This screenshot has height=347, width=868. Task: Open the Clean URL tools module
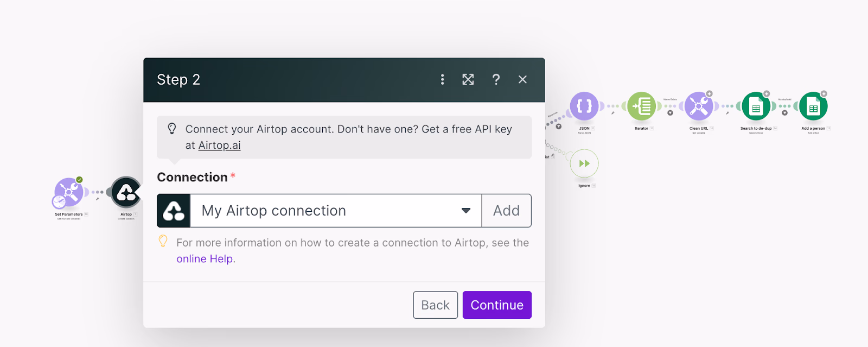pos(699,106)
